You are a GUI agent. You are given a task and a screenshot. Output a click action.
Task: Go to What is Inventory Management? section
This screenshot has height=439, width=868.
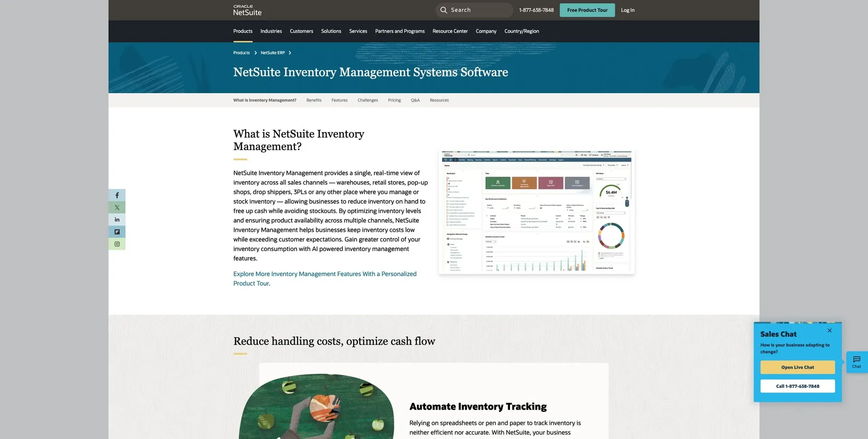click(x=265, y=100)
